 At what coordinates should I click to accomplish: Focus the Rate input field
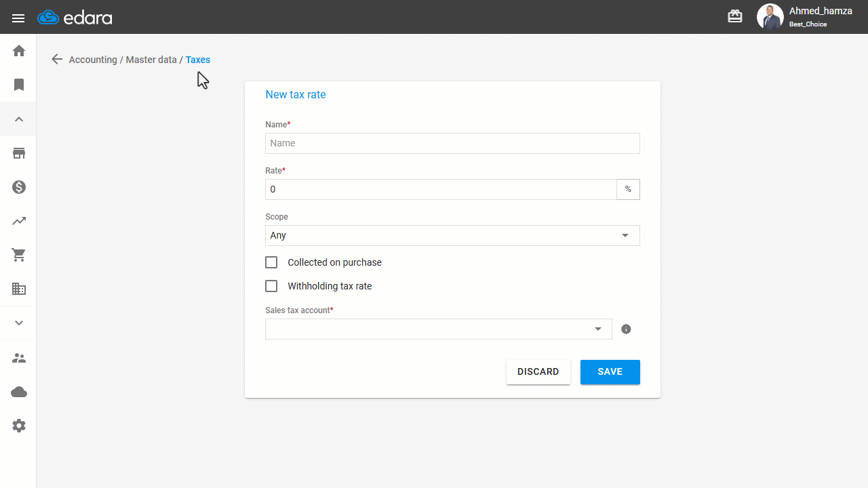441,189
